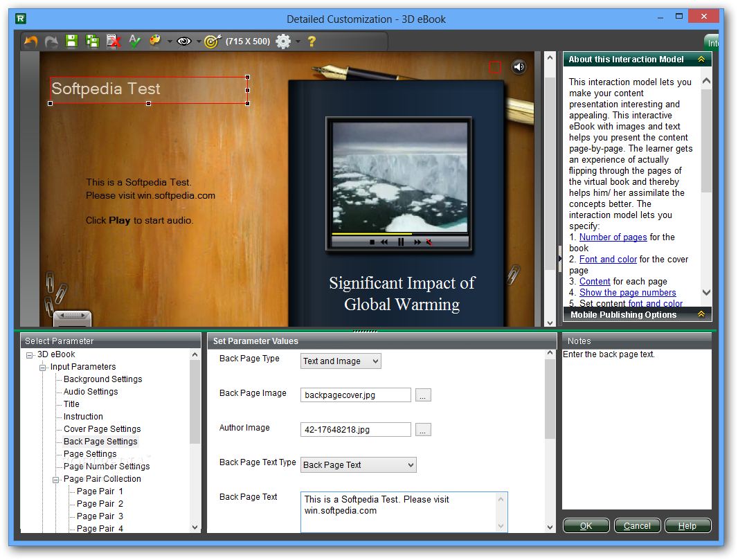Click the Help button
Viewport: 738px width, 560px height.
687,525
